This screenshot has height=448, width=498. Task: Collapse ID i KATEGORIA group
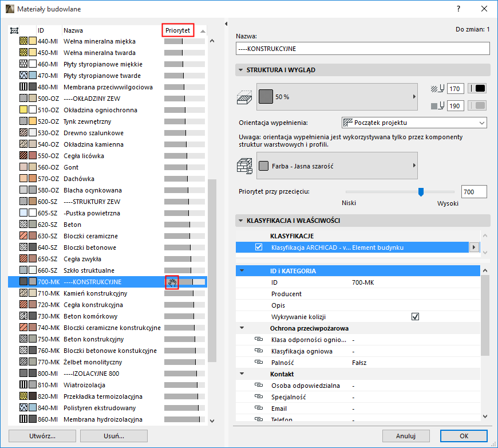pyautogui.click(x=242, y=270)
